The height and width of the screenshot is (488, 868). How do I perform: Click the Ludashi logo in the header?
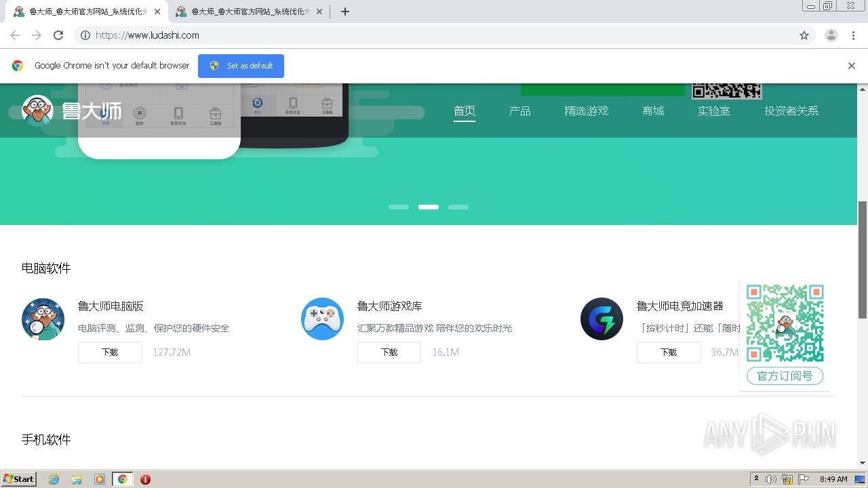tap(72, 110)
